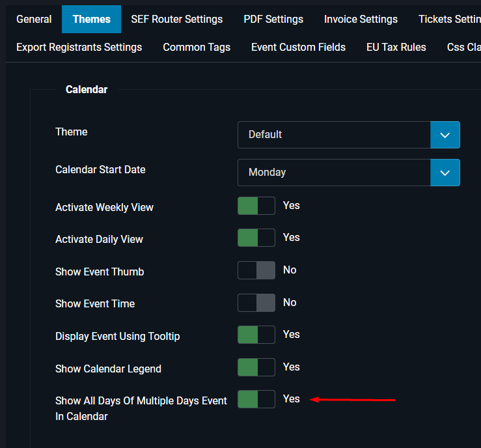Select the Themes tab
This screenshot has width=481, height=448.
[x=91, y=19]
